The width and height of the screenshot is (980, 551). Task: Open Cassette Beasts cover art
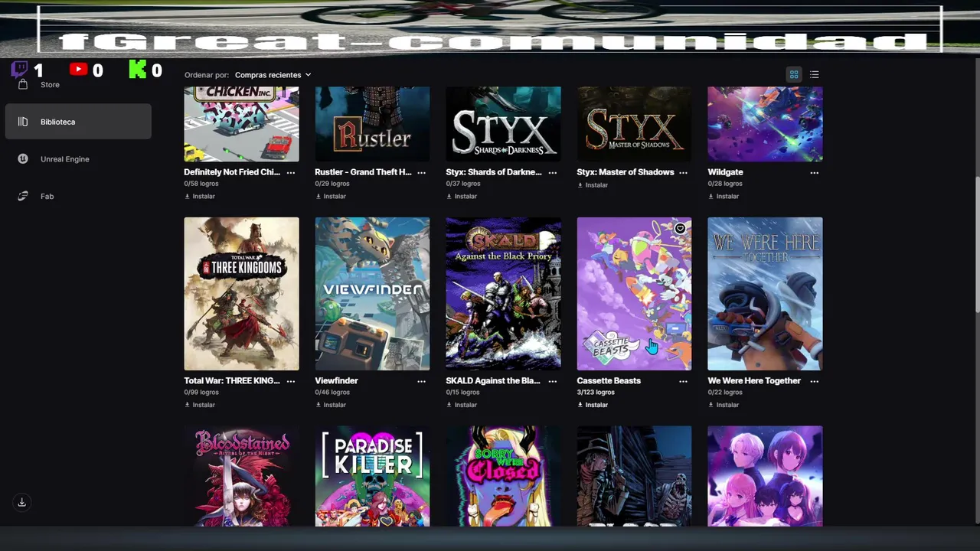(634, 294)
